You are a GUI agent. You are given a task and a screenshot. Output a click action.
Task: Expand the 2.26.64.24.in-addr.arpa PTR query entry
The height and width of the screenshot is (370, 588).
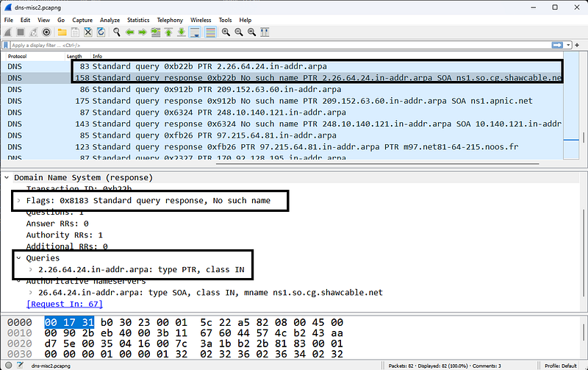[x=30, y=269]
